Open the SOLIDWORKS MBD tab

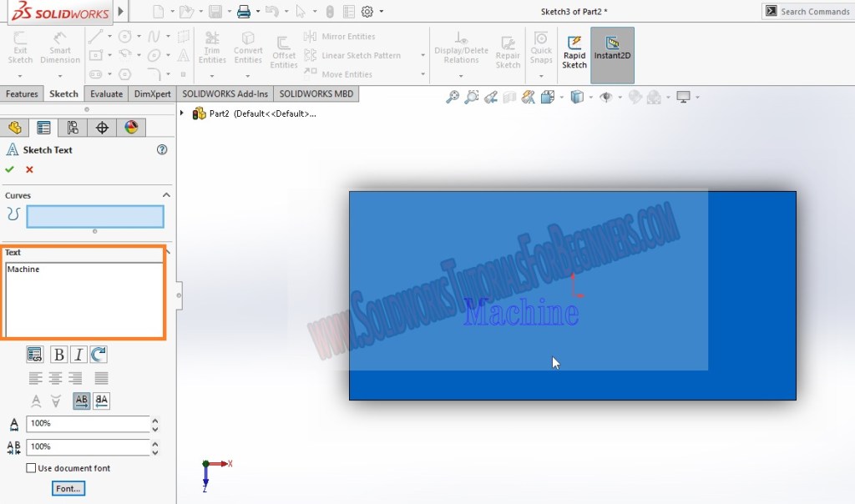pos(316,93)
